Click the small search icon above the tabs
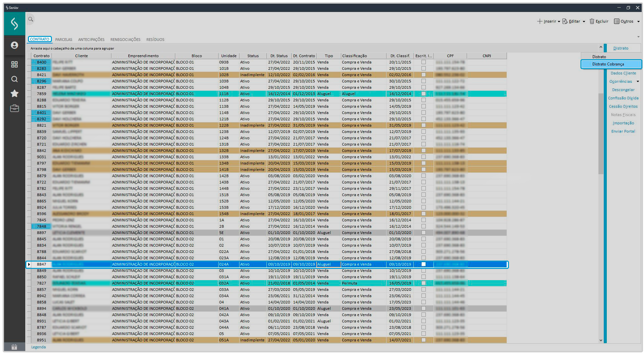Viewport: 644px width, 353px height. point(31,19)
